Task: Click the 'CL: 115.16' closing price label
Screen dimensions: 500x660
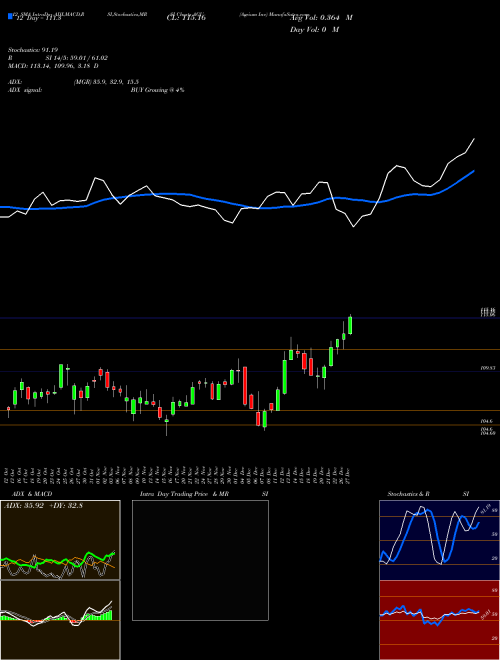Action: tap(186, 18)
